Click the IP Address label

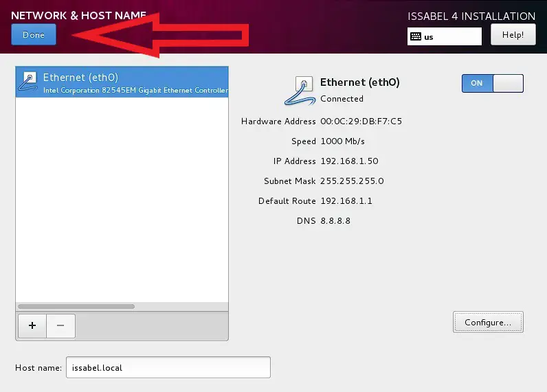[x=294, y=161]
